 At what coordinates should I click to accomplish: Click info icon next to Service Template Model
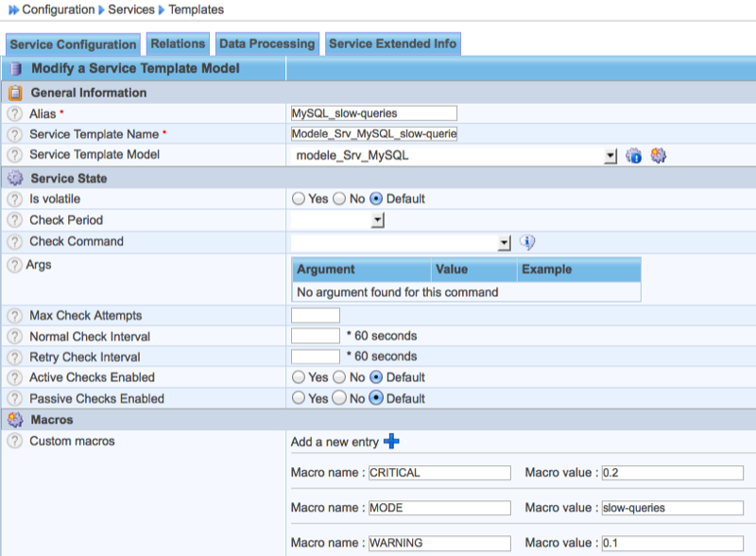click(634, 155)
